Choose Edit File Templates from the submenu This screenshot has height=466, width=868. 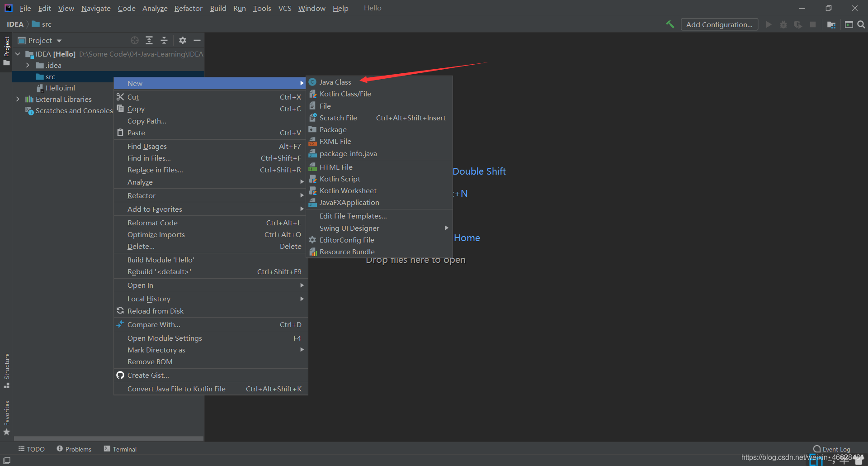click(353, 216)
